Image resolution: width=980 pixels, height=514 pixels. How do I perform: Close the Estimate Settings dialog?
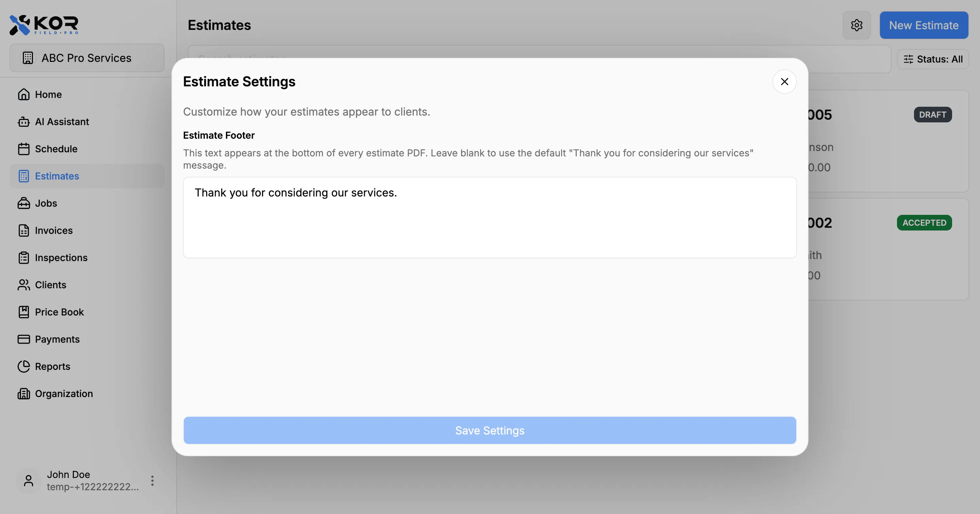point(784,81)
